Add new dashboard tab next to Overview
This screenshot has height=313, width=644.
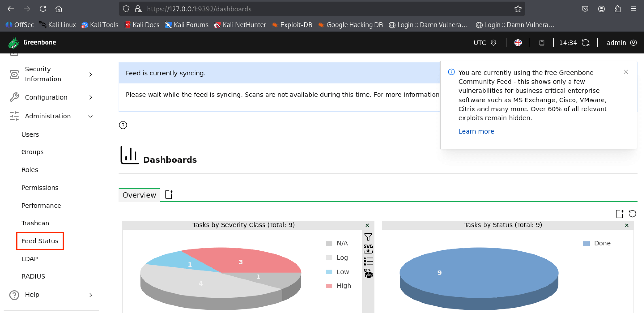pyautogui.click(x=169, y=194)
